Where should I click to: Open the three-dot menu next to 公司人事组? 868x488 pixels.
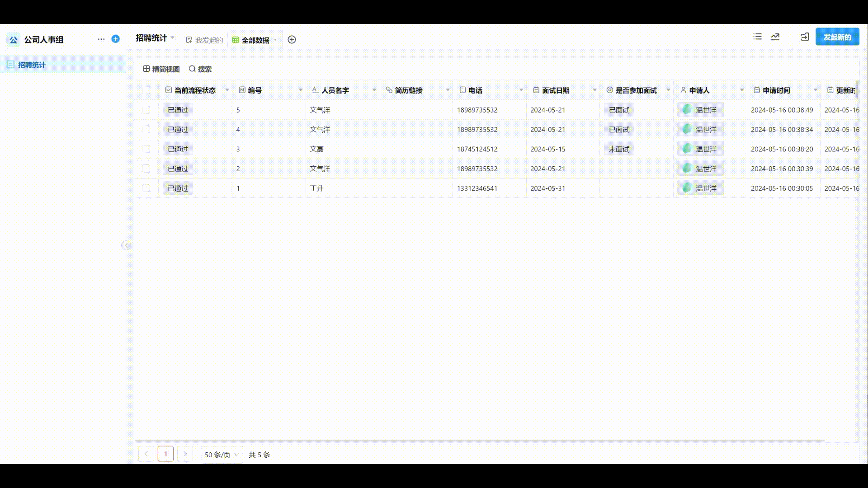(x=101, y=39)
